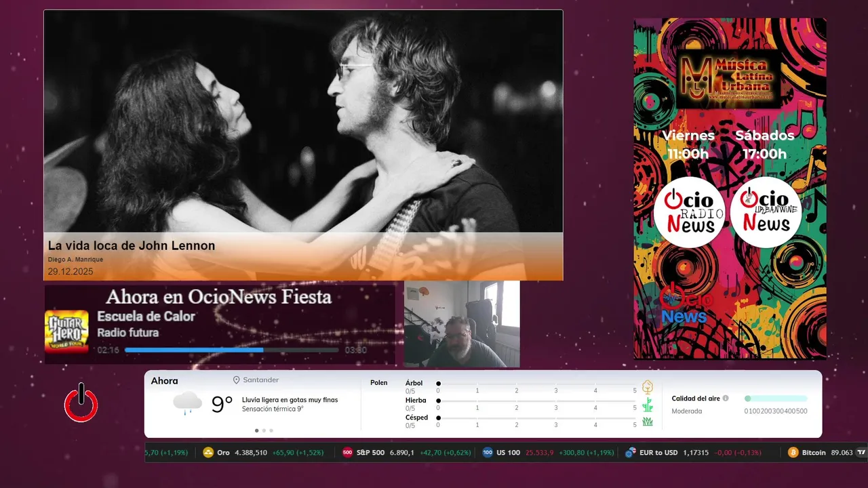Click the Hierba pollen level slider
The height and width of the screenshot is (488, 868).
coord(536,401)
